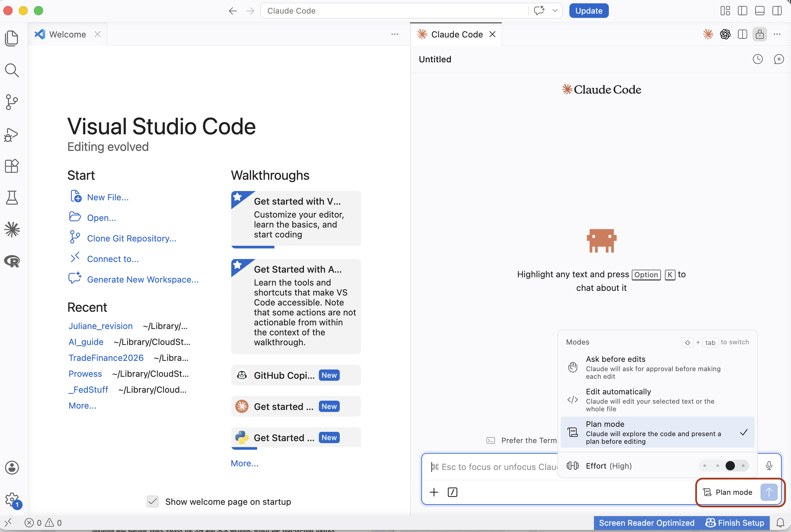The width and height of the screenshot is (791, 532).
Task: Go back with the left arrow
Action: coord(233,11)
